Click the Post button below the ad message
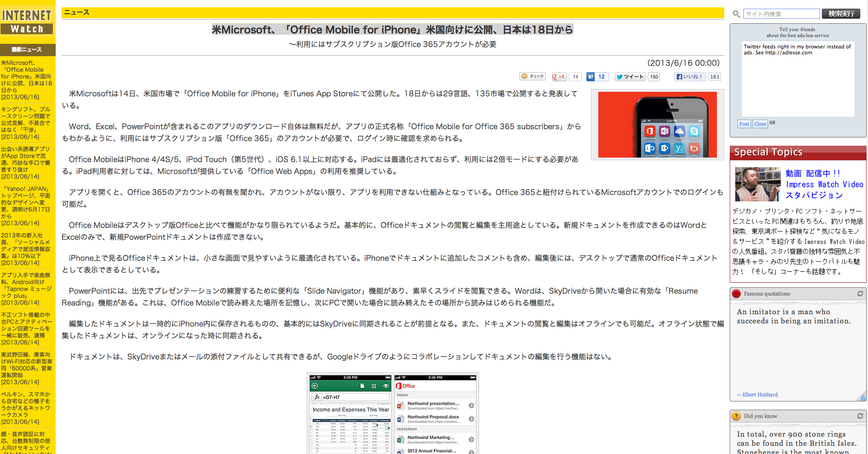 (744, 123)
